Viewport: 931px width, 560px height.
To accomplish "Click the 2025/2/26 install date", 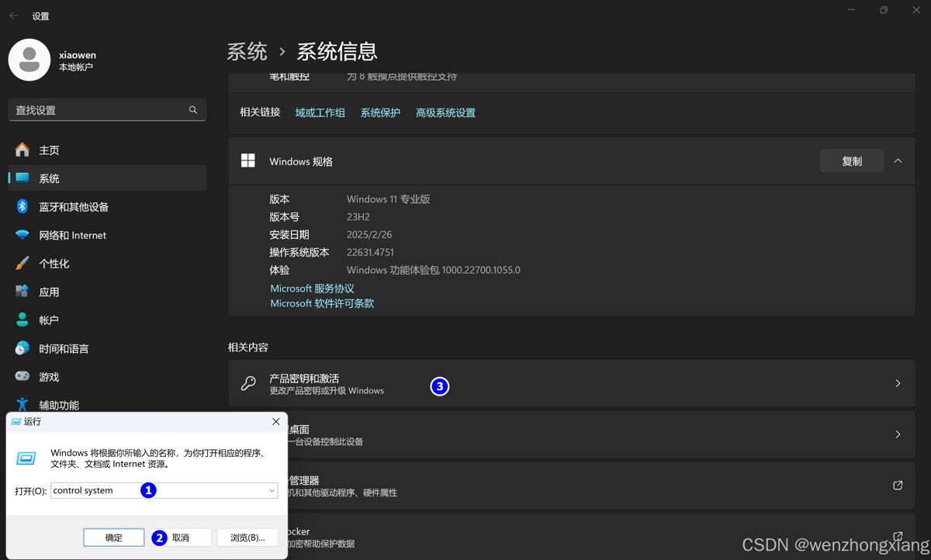I will point(369,235).
